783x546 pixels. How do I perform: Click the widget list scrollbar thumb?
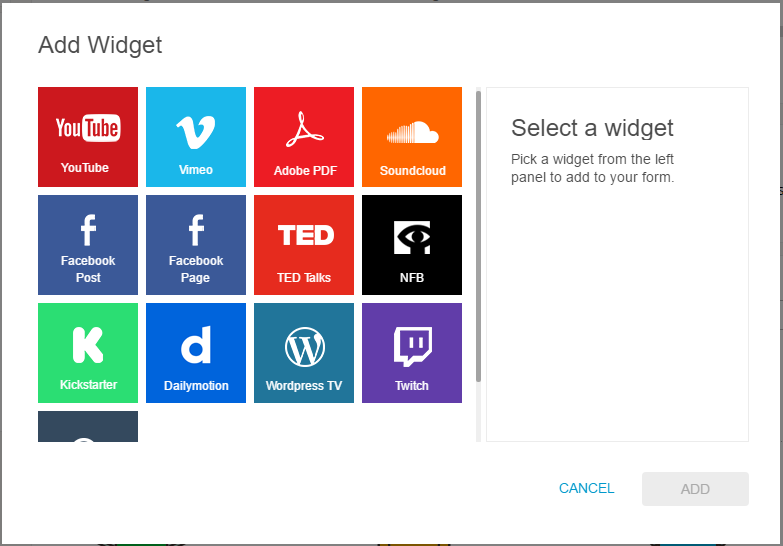pos(478,236)
